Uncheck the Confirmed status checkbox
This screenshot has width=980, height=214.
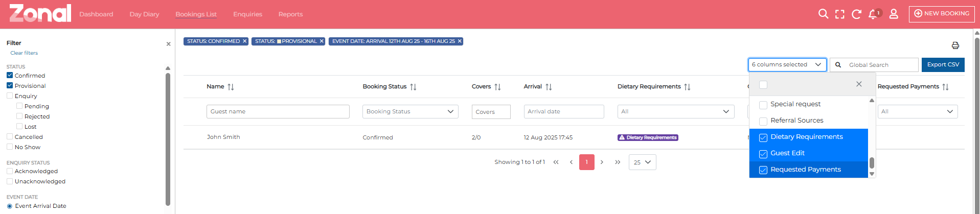10,76
